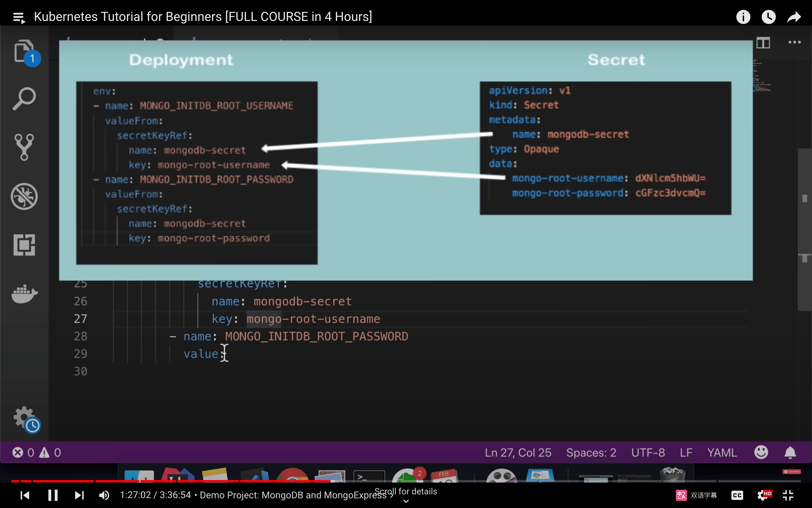Click line number 27 in the gutter
Image resolution: width=812 pixels, height=508 pixels.
click(81, 319)
